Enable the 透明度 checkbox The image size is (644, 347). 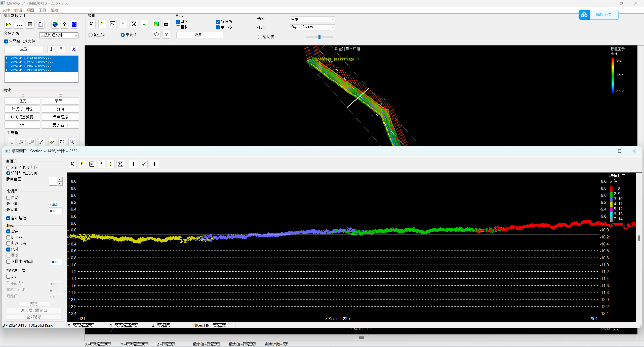260,37
